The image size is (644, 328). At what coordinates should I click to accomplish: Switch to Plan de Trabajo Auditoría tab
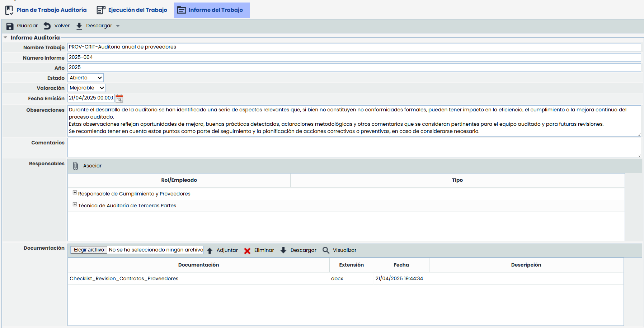click(46, 10)
